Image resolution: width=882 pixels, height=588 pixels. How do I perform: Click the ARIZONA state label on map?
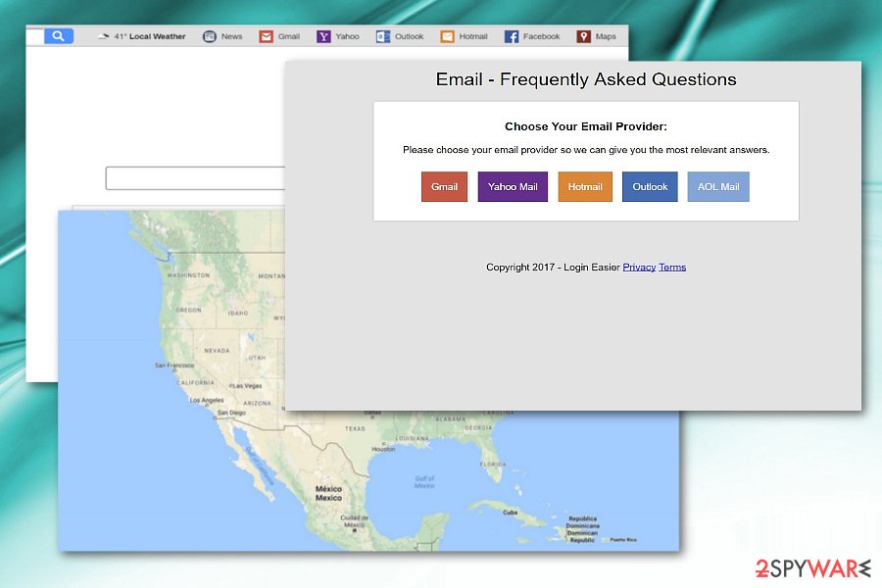tap(257, 404)
